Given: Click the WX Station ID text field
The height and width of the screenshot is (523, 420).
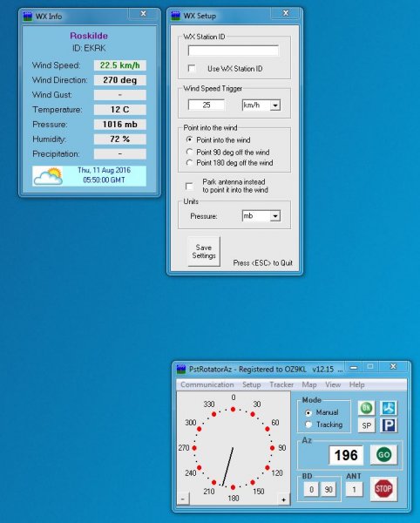Looking at the screenshot, I should tap(233, 51).
